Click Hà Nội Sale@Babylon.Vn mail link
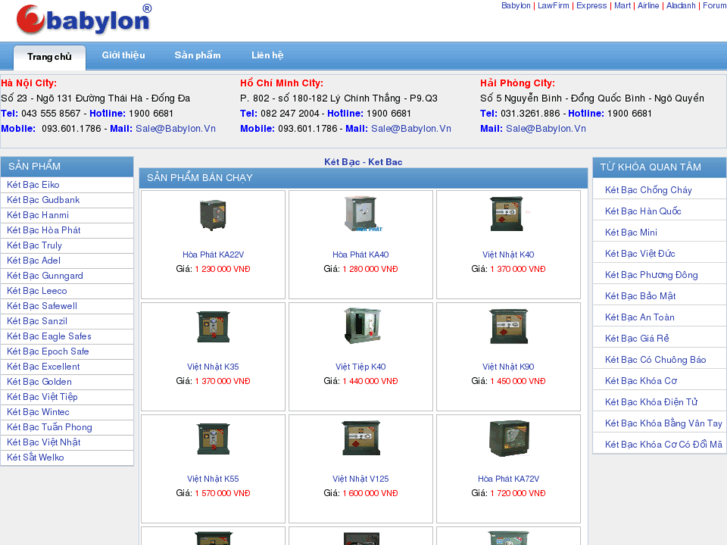The width and height of the screenshot is (727, 545). click(175, 128)
